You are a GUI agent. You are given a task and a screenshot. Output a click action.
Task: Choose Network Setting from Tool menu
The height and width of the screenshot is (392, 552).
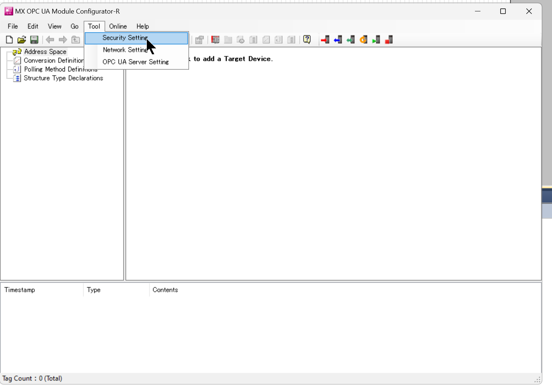(137, 50)
